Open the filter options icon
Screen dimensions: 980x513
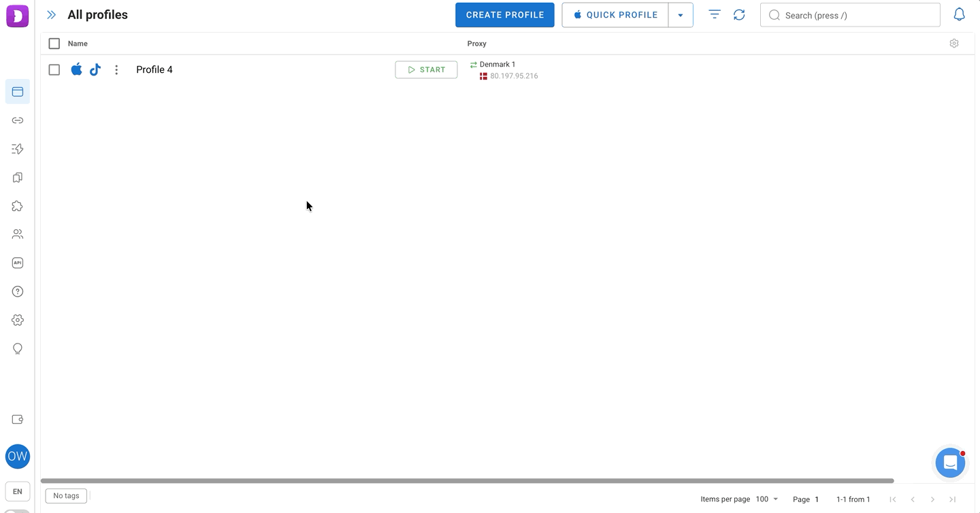point(715,14)
